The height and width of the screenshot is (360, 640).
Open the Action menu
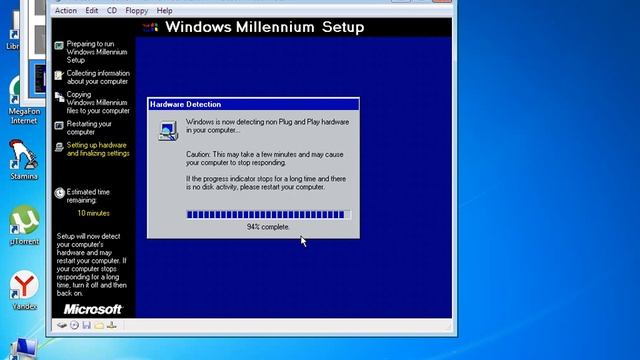pos(66,11)
